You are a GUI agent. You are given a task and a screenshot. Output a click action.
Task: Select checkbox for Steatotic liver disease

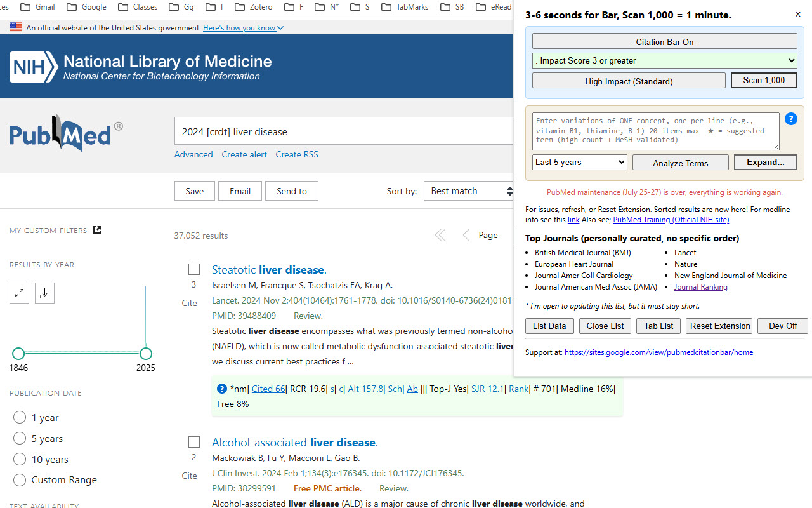point(194,269)
